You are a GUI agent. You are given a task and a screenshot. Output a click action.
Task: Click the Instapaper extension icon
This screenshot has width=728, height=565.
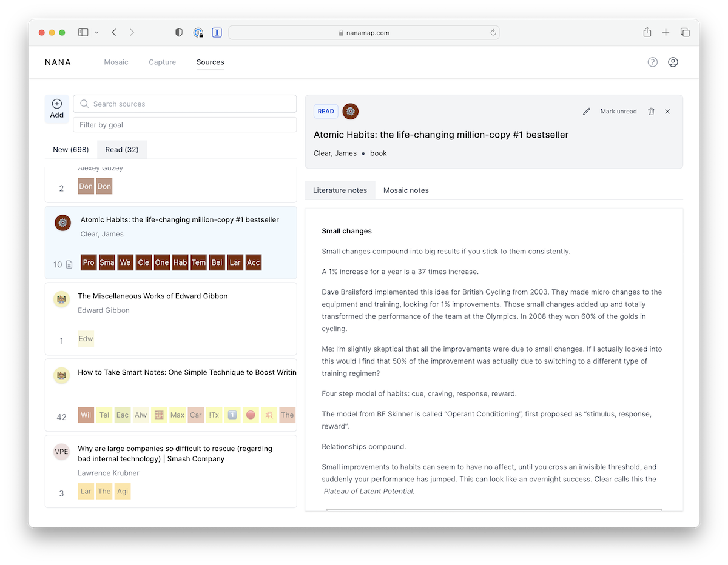click(217, 32)
